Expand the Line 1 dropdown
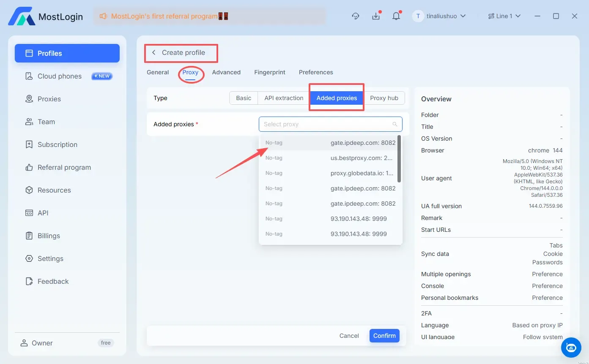 (504, 16)
